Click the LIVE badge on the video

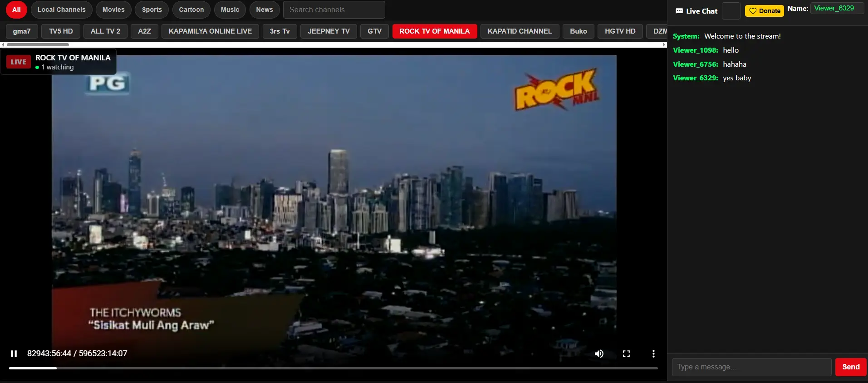[19, 62]
